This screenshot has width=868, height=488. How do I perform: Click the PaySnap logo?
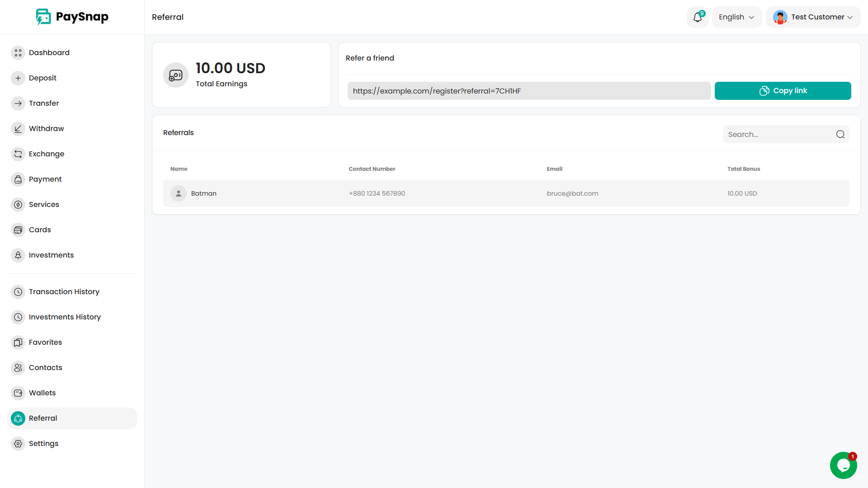tap(72, 17)
